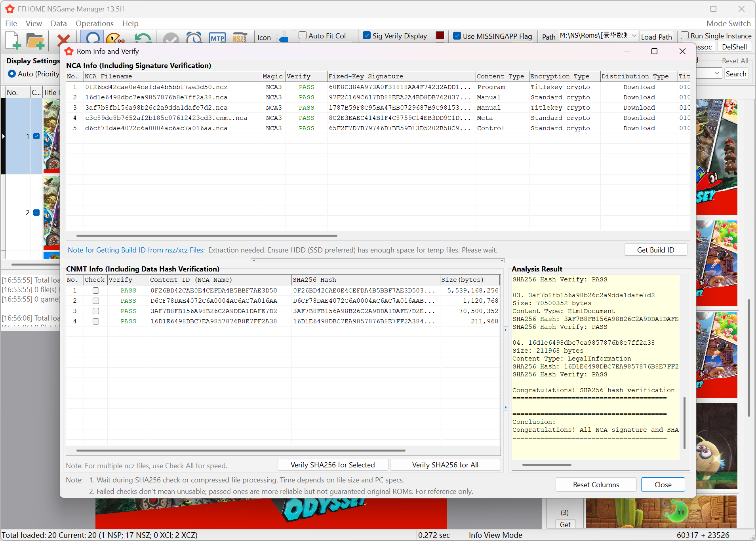
Task: Select NCA row d6cf78dae4072c6a0004ac6ac7a016aa.nca
Action: coord(378,128)
